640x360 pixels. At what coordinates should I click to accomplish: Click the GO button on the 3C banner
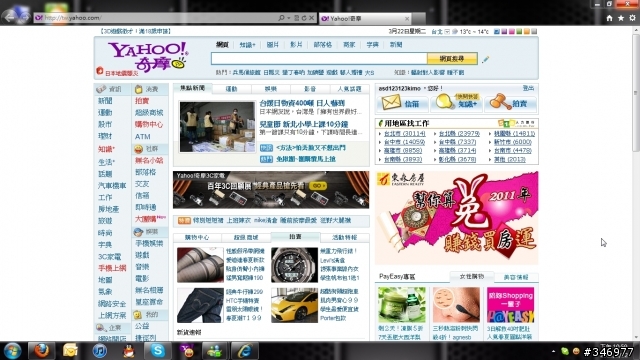click(318, 186)
